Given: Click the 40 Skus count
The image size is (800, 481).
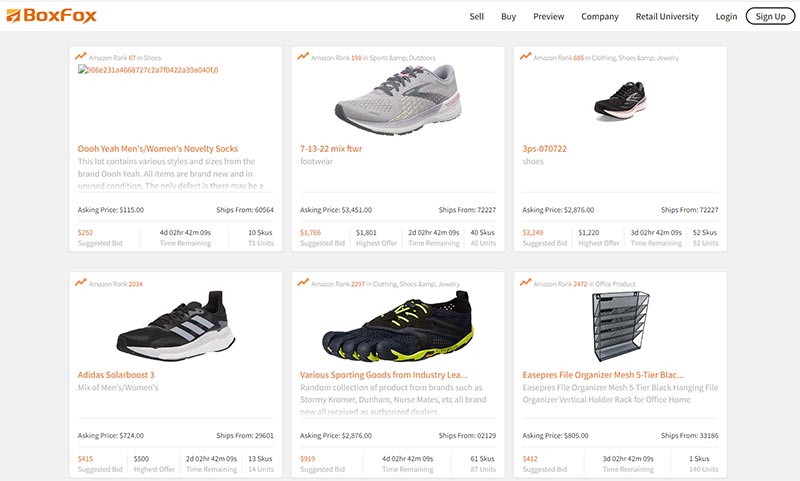Looking at the screenshot, I should [483, 232].
